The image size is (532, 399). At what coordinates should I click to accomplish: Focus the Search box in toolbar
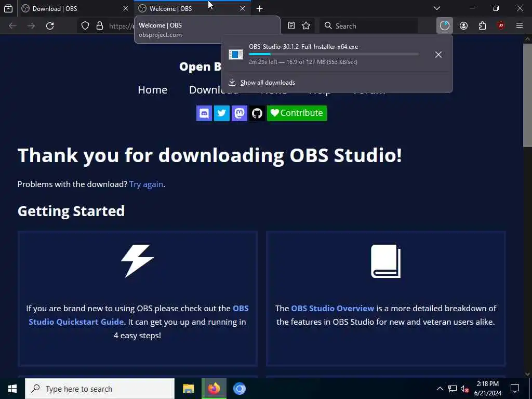click(368, 26)
